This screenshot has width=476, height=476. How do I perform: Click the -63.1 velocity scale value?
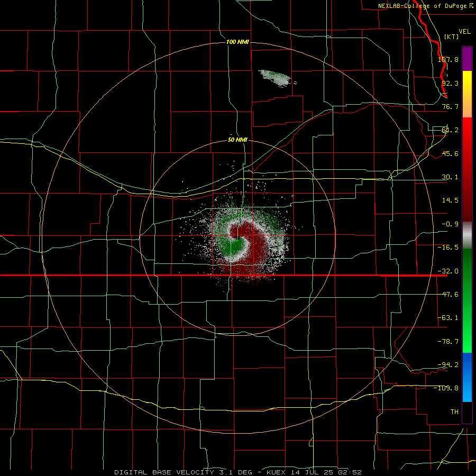(448, 318)
